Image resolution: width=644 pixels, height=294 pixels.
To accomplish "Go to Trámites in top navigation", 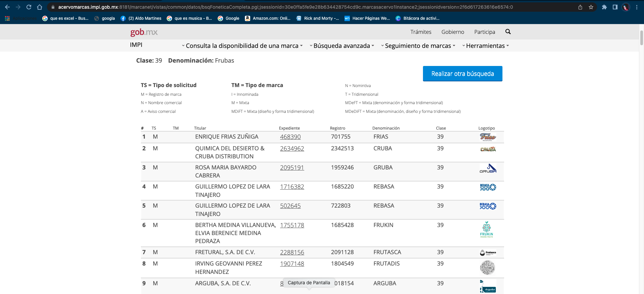I will (421, 32).
